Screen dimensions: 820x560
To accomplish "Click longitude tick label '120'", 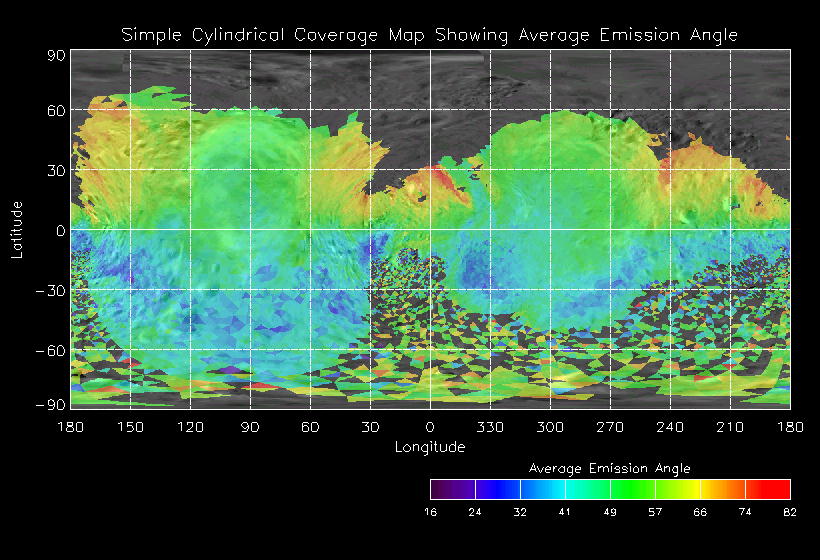I will 190,427.
